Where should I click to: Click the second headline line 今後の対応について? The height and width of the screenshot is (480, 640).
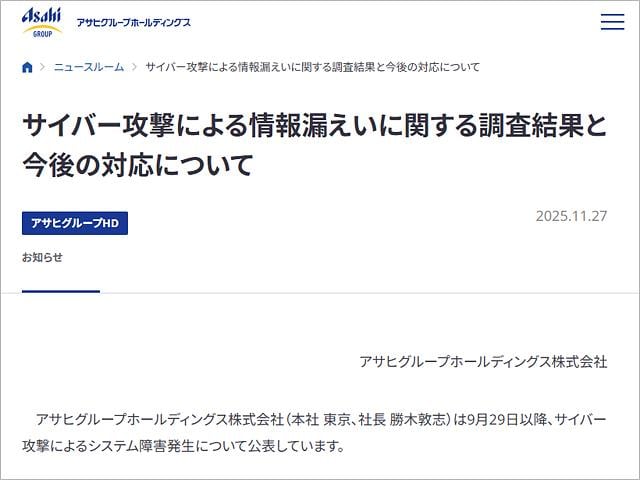[138, 165]
